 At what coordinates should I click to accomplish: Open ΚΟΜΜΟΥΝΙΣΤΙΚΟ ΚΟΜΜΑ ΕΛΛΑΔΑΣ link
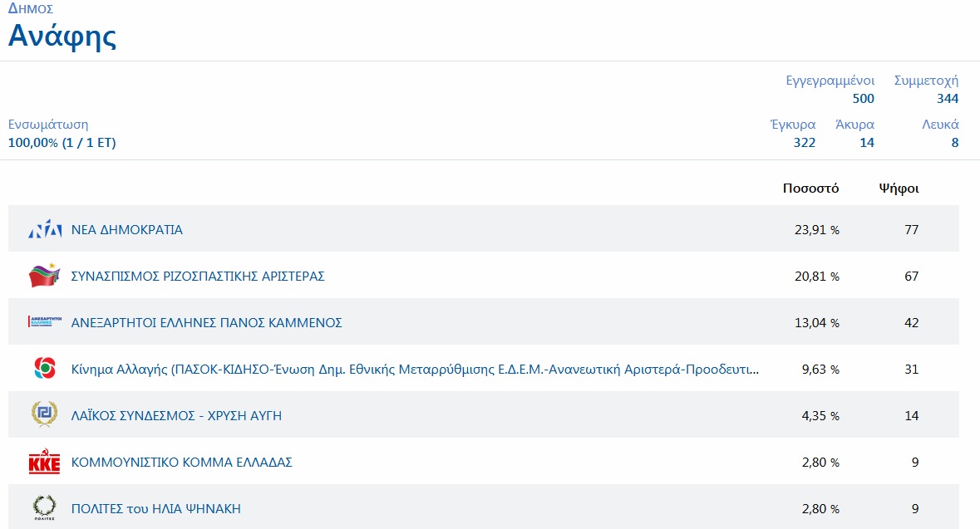[x=182, y=463]
